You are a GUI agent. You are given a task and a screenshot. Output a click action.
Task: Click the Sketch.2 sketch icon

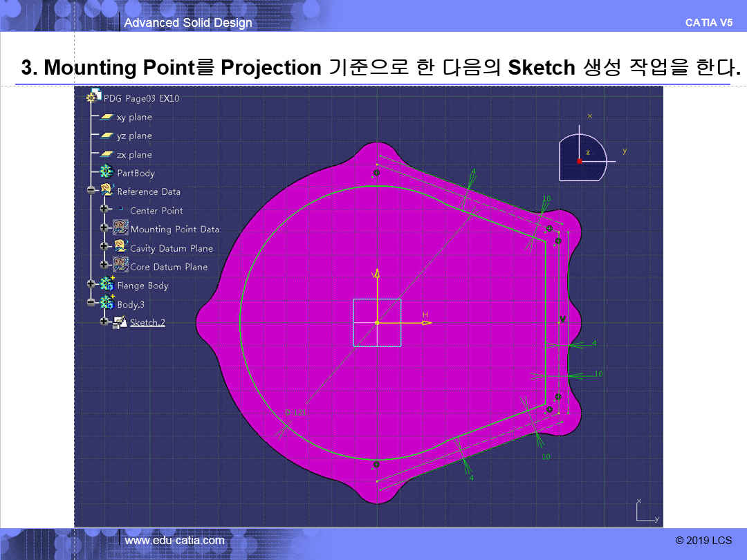pos(120,322)
